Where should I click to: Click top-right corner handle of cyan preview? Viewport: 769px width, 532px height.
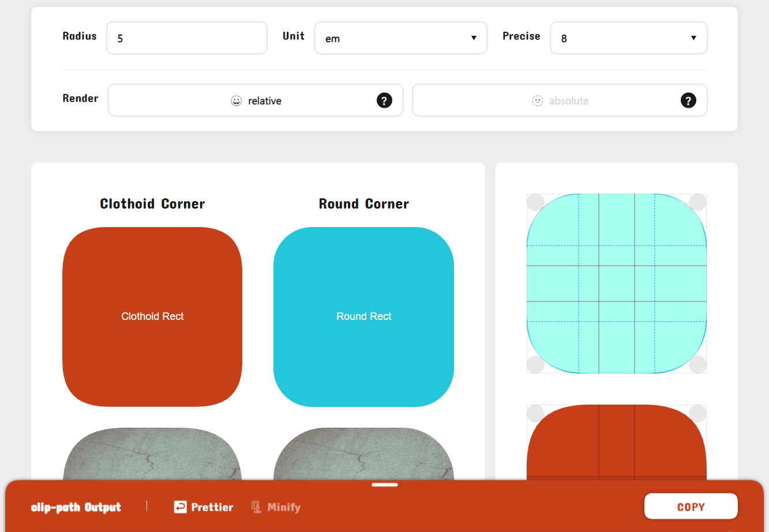(697, 202)
